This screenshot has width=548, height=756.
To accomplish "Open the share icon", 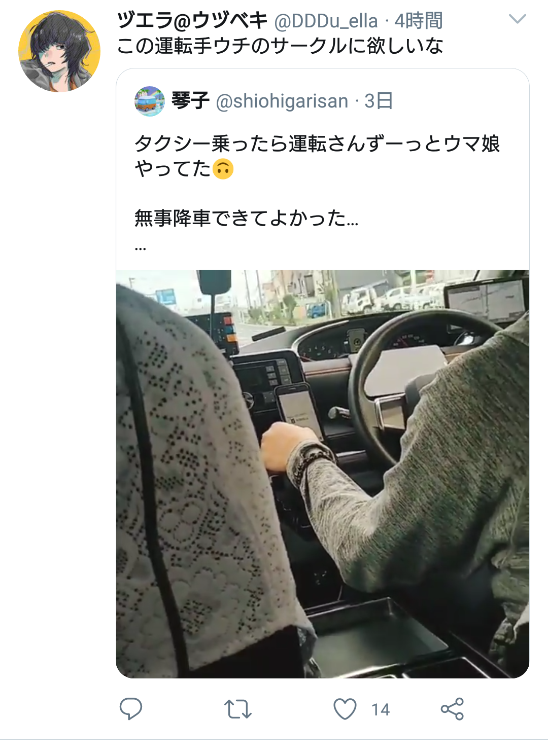I will click(x=452, y=709).
